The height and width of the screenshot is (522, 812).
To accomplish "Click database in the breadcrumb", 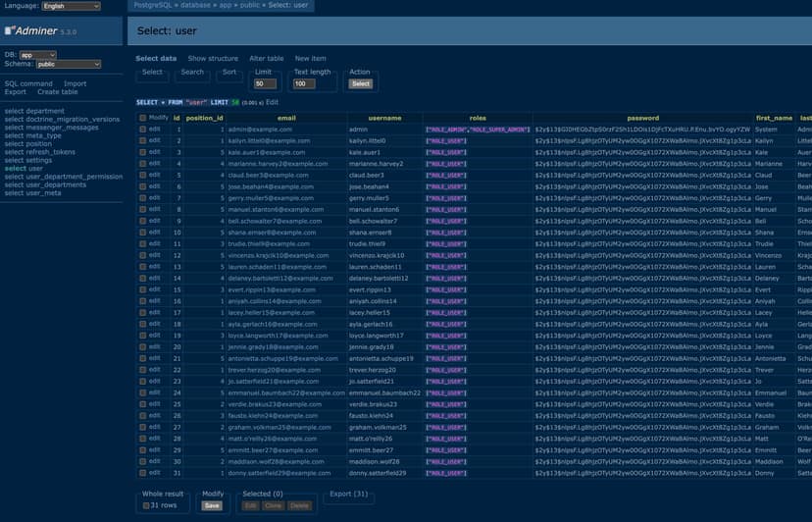I will 195,5.
